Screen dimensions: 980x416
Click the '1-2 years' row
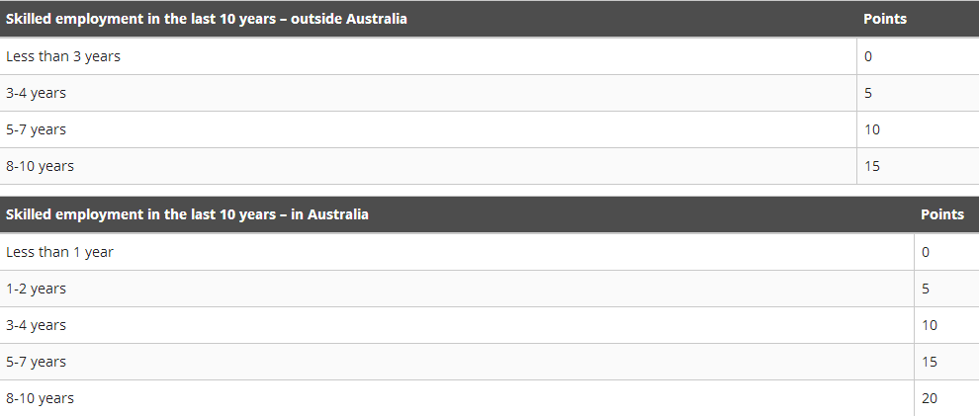490,289
